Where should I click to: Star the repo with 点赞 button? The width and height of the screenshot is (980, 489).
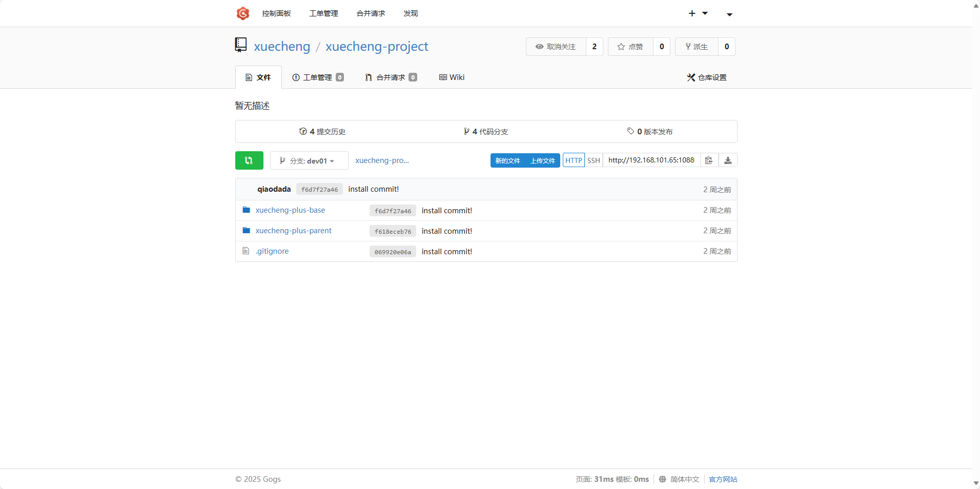tap(630, 47)
